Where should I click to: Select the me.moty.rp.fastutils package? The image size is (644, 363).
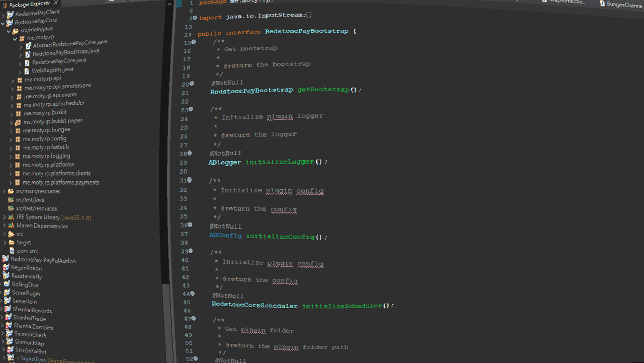pos(46,148)
